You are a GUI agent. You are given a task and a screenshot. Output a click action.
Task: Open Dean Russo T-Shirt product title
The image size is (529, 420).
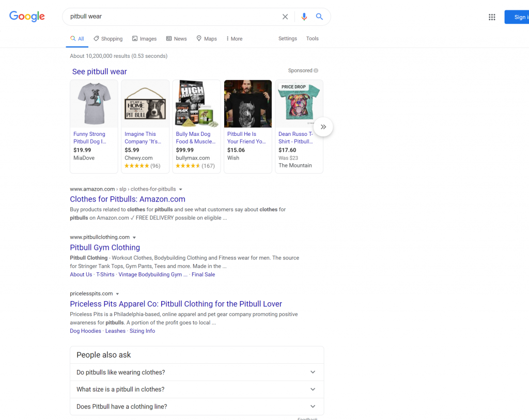295,137
